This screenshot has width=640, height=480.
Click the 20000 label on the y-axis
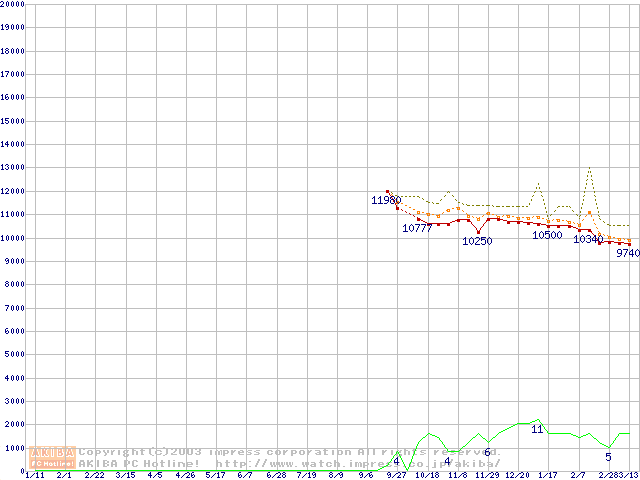pos(13,4)
